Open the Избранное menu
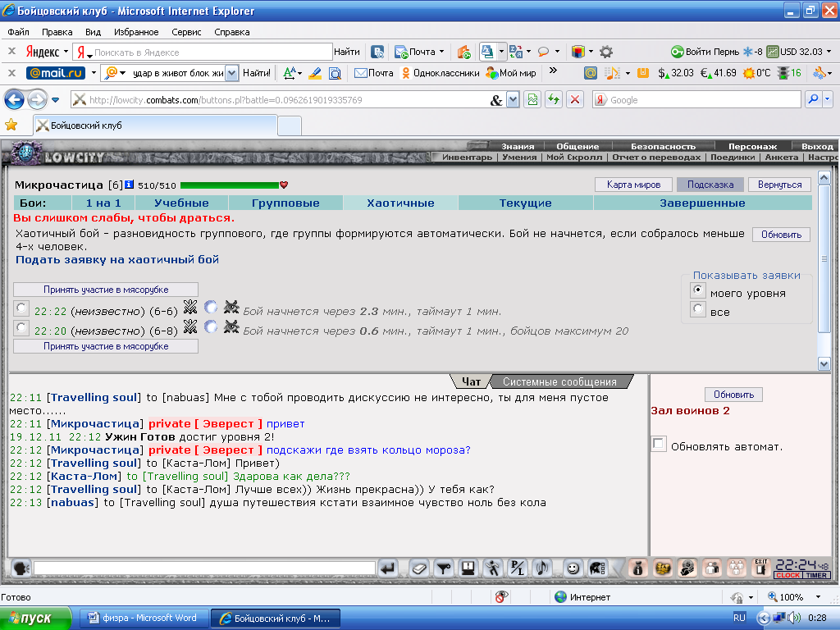The image size is (840, 630). coord(136,32)
